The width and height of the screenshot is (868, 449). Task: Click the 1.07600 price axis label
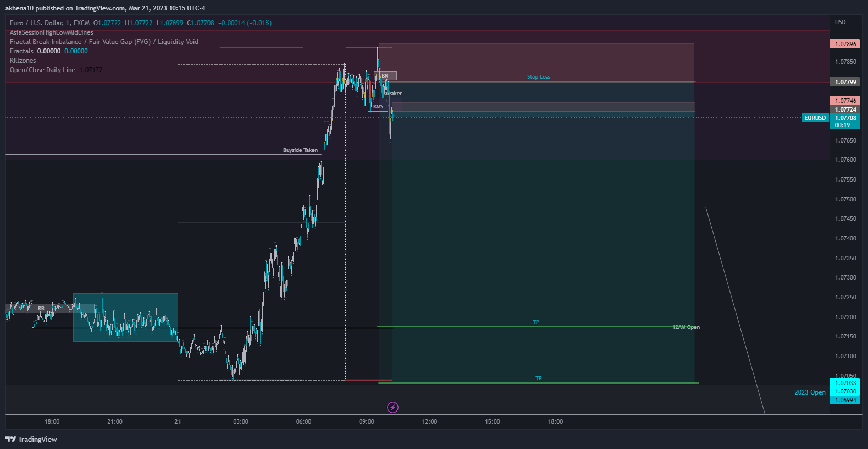(845, 160)
